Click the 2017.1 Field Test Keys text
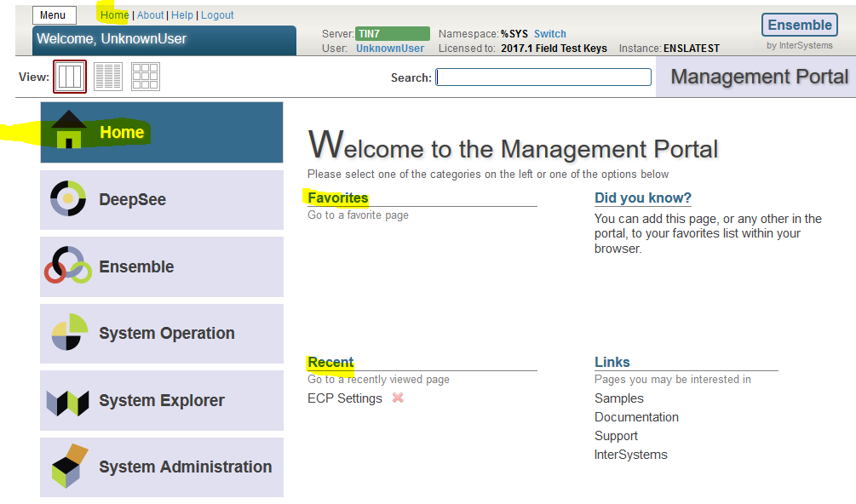 (x=554, y=49)
